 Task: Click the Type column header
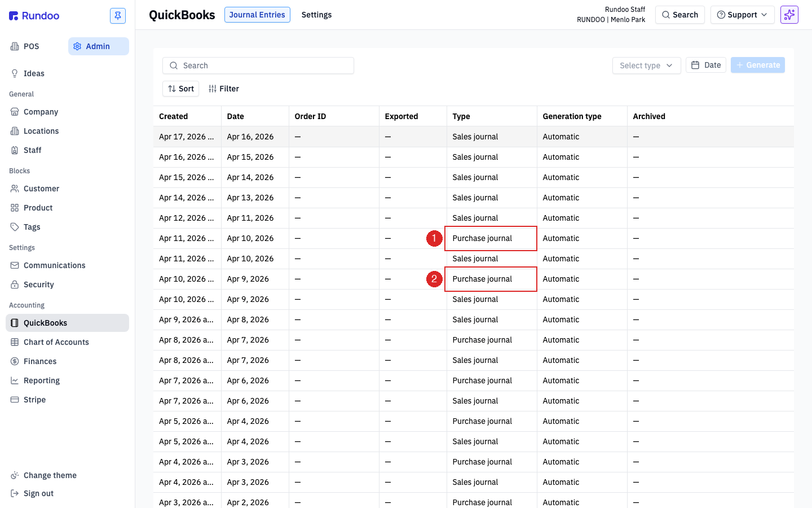point(492,116)
